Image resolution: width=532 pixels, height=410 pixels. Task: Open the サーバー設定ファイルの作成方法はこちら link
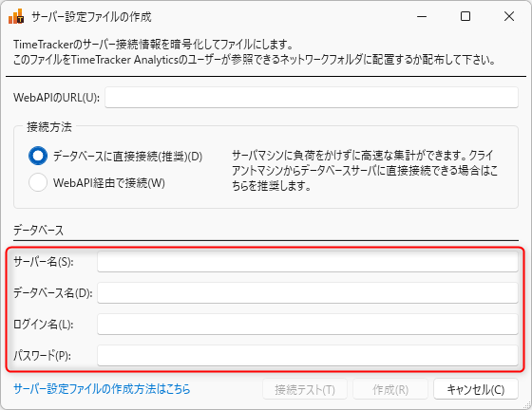[x=102, y=389]
